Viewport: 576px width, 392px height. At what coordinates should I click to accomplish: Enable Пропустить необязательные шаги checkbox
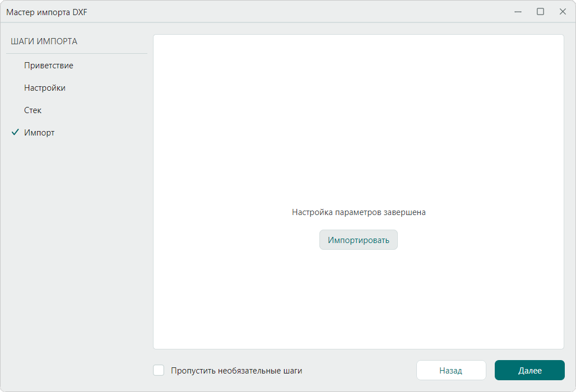[159, 370]
